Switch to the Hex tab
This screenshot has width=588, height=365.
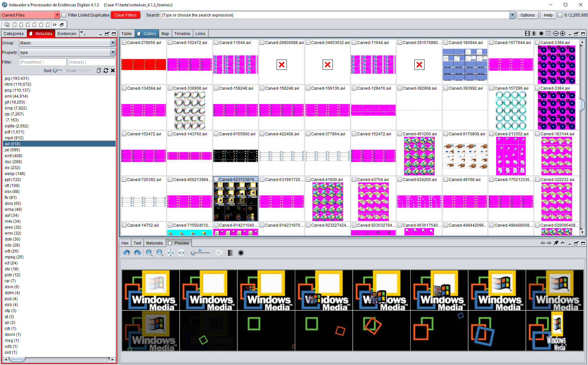pyautogui.click(x=125, y=243)
